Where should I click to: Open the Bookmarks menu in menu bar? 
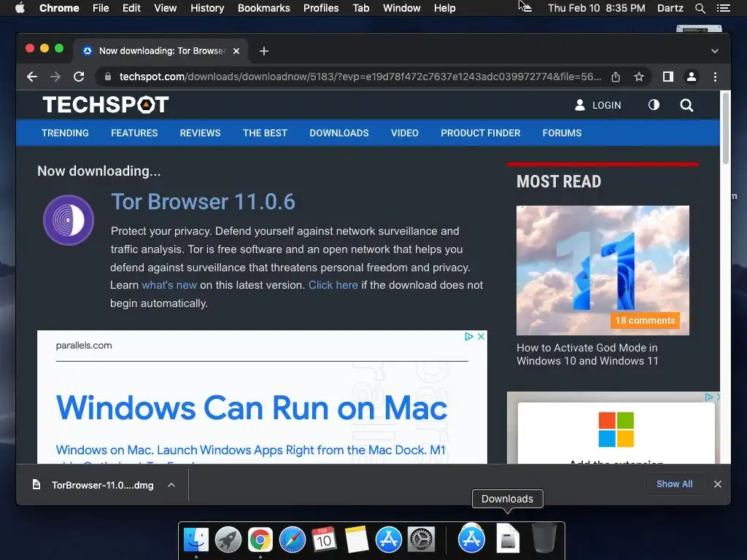coord(264,8)
